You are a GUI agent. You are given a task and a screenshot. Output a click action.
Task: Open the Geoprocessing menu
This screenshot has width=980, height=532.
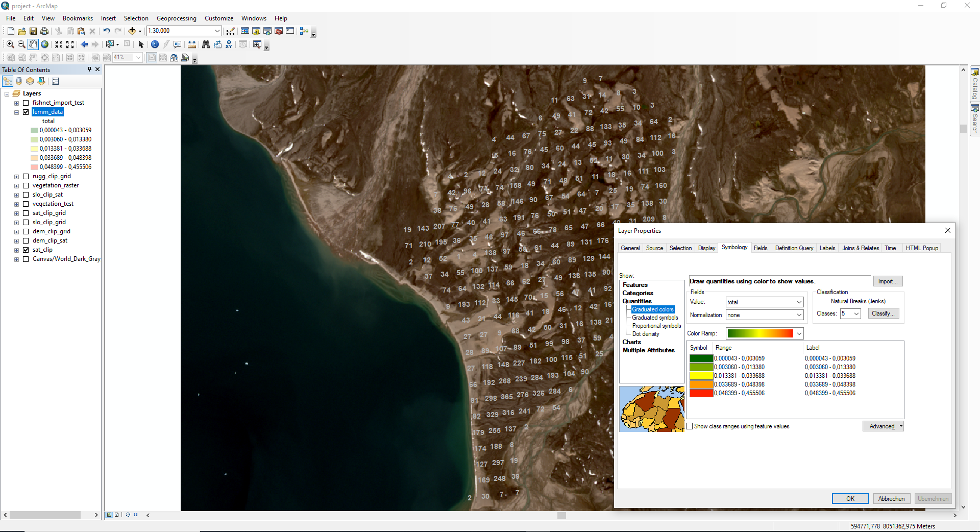coord(176,18)
